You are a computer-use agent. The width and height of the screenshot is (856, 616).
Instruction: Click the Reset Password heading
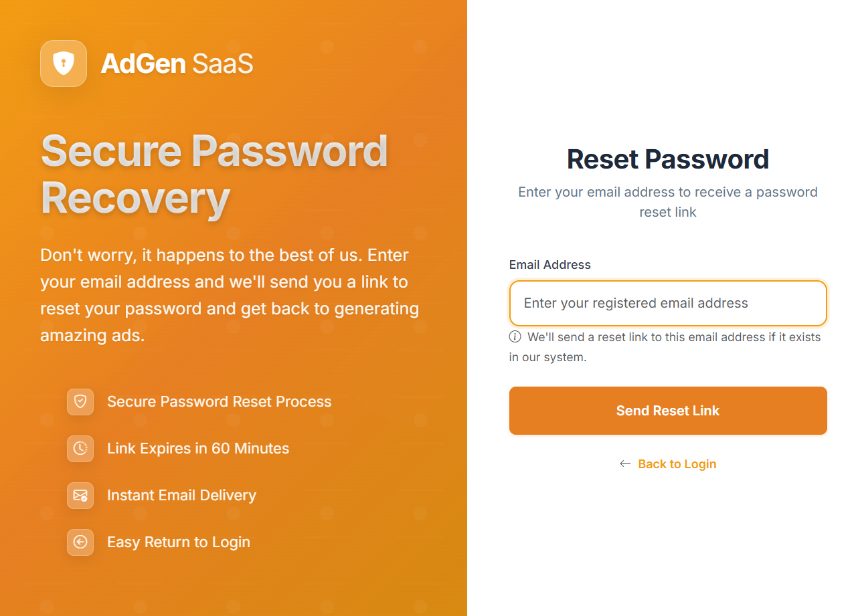(x=668, y=159)
